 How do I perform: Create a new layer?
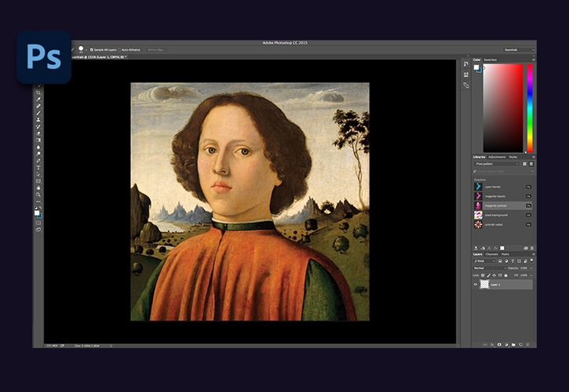[x=521, y=344]
